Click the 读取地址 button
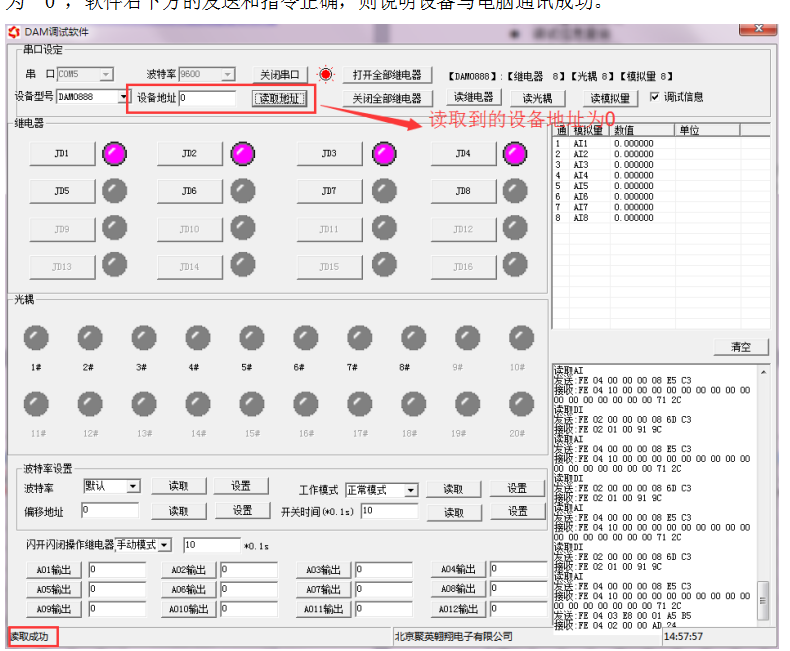 click(279, 98)
